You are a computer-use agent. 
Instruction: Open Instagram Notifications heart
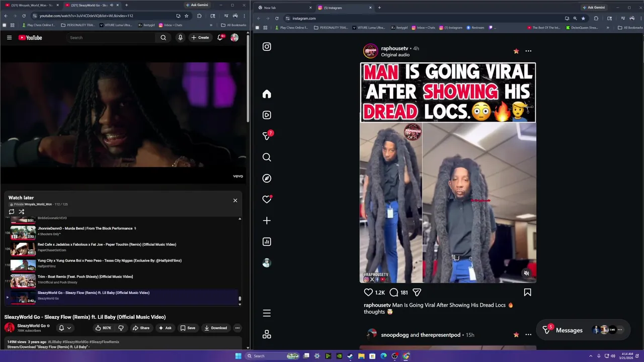coord(267,200)
